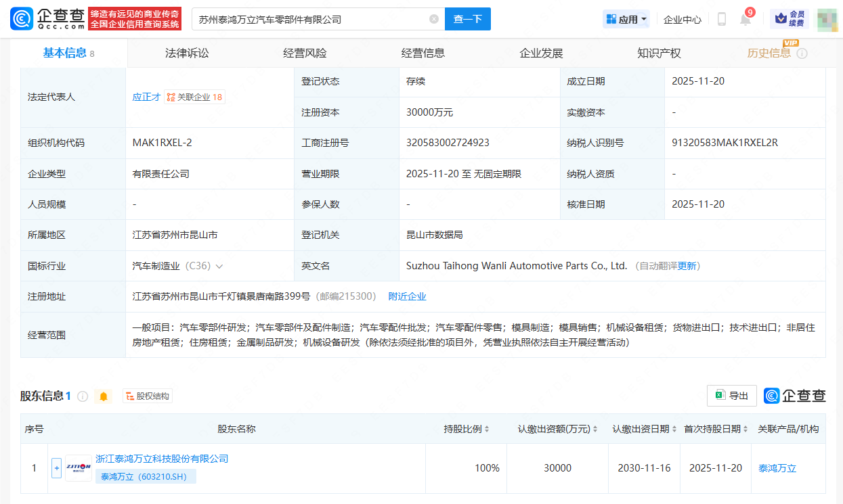The image size is (843, 504).
Task: Open the 应用 apps grid
Action: (x=622, y=18)
